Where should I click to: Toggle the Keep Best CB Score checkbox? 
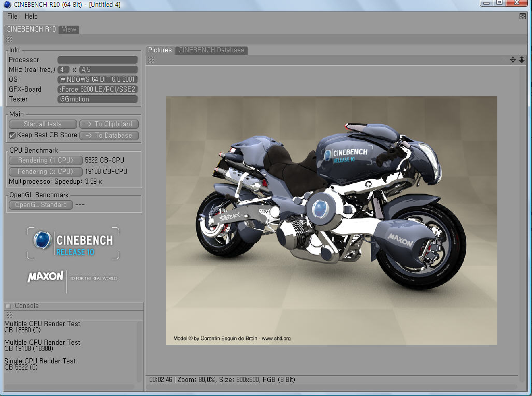point(12,135)
